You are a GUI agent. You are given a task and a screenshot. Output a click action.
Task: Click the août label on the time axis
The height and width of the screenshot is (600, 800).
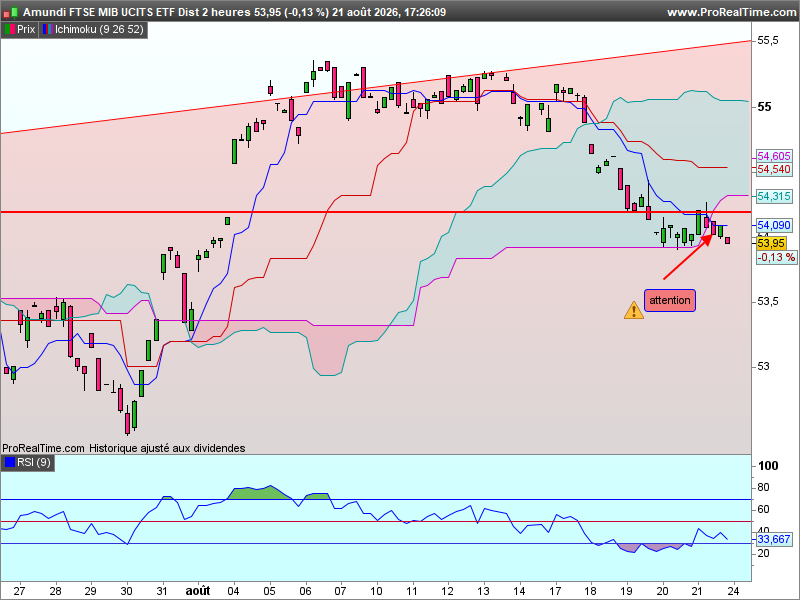click(x=197, y=591)
